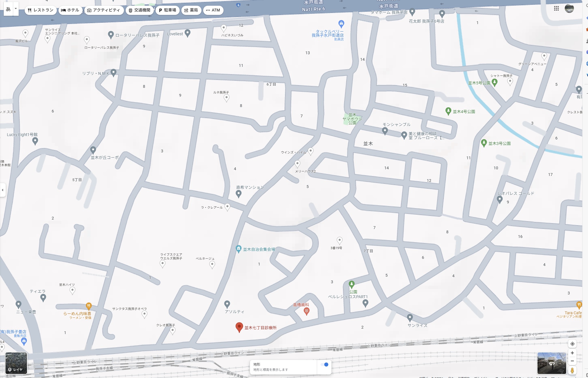Click the らーめん内味喜 restaurant marker
Image resolution: width=588 pixels, height=378 pixels.
pyautogui.click(x=89, y=306)
